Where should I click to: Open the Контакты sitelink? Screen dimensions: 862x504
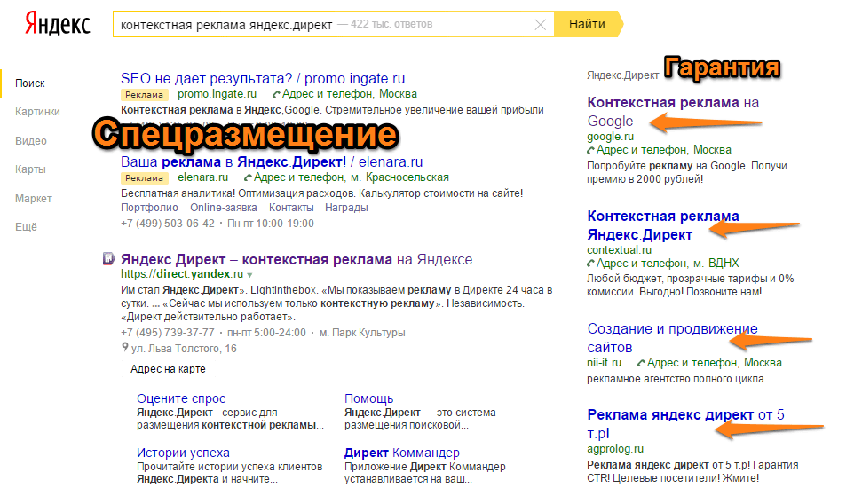(x=291, y=208)
